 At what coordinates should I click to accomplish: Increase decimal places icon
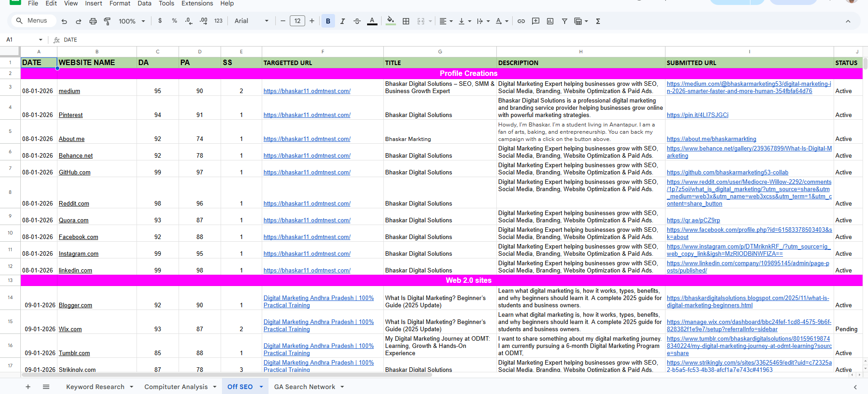click(203, 21)
